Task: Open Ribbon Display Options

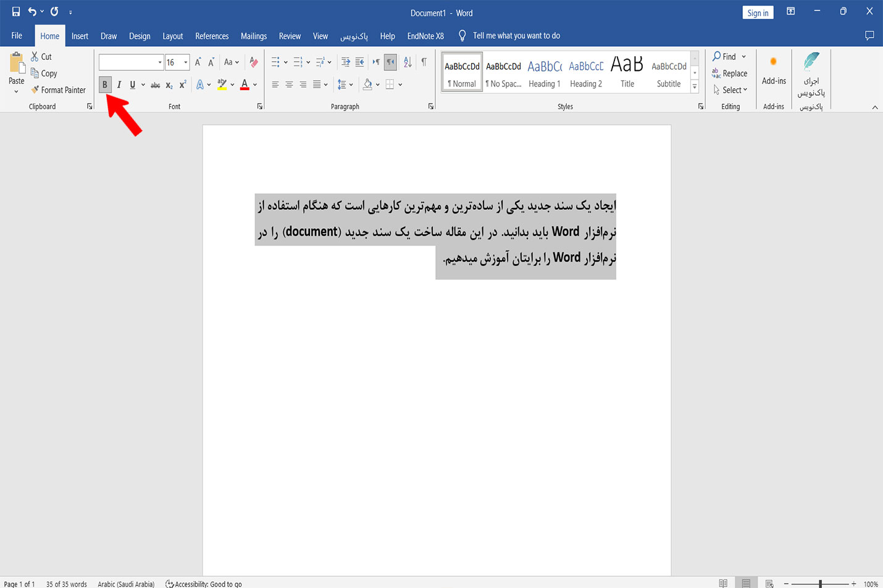Action: click(790, 12)
